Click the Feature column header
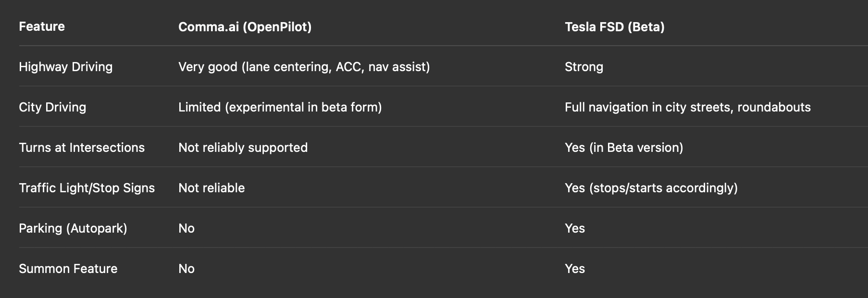The image size is (868, 298). pos(42,26)
